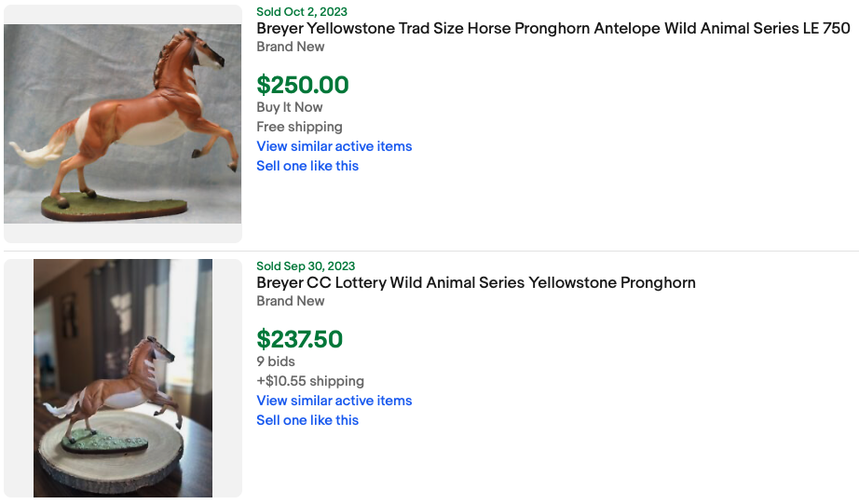
Task: Click the Buy It Now label
Action: pos(290,107)
